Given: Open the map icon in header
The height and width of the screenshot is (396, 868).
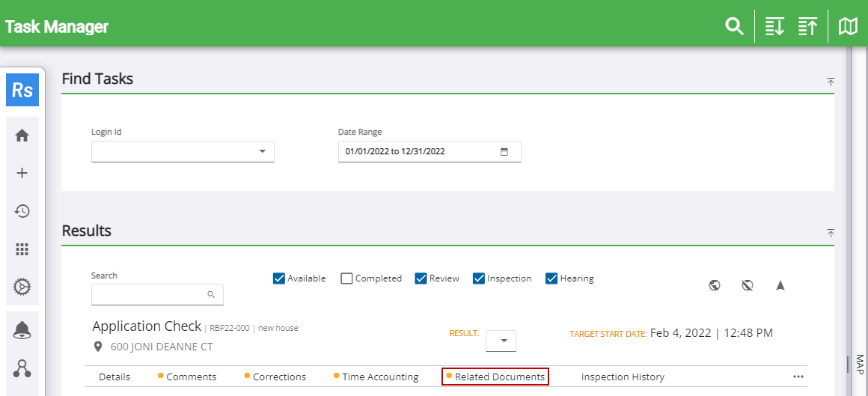Looking at the screenshot, I should (848, 27).
